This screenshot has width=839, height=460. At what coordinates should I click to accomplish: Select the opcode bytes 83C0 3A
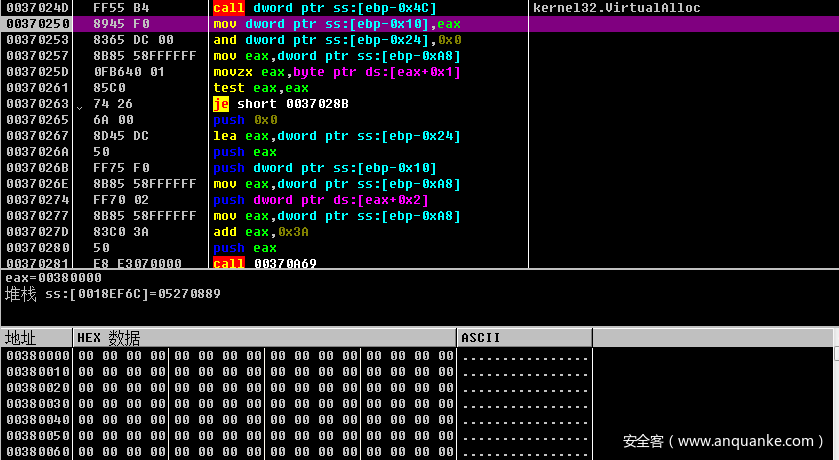coord(121,232)
